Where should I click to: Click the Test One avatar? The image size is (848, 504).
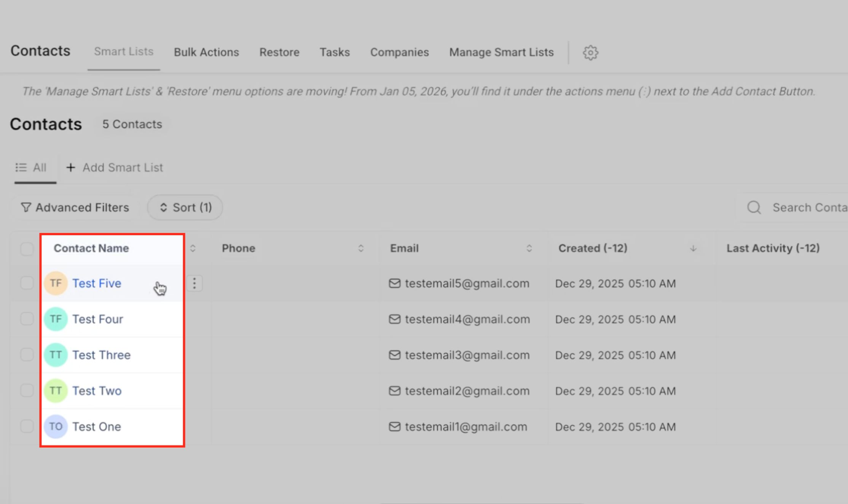pyautogui.click(x=56, y=426)
